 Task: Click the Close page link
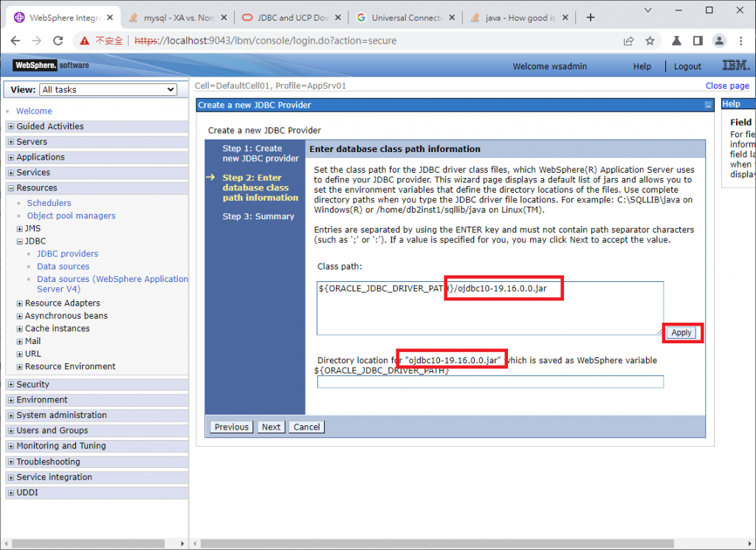click(727, 86)
